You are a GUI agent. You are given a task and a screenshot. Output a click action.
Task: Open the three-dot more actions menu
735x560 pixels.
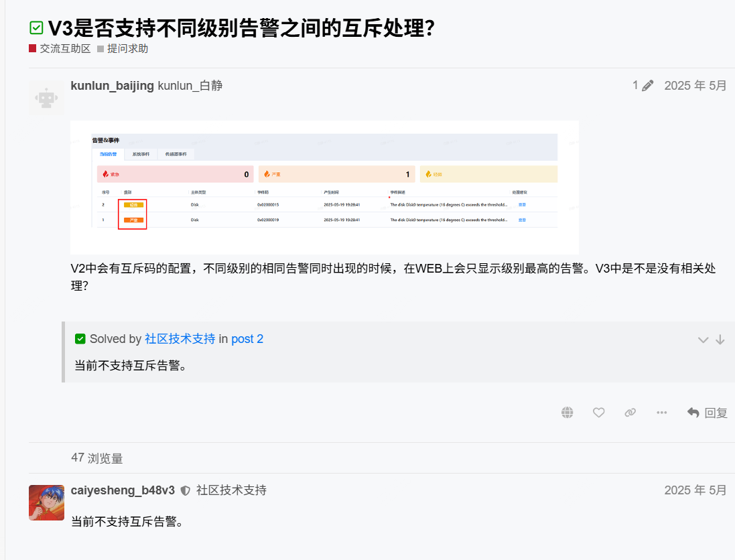point(662,413)
